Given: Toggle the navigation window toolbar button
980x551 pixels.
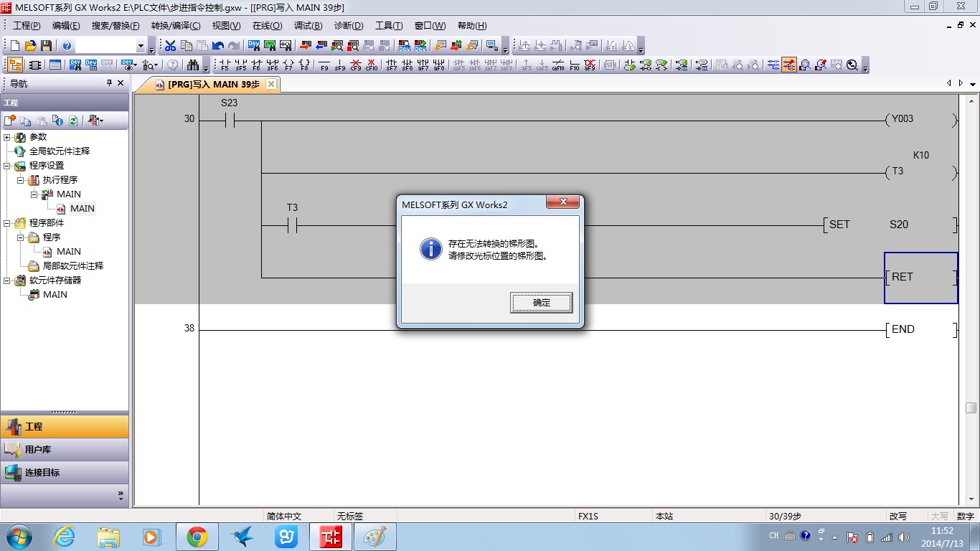Looking at the screenshot, I should click(x=14, y=65).
